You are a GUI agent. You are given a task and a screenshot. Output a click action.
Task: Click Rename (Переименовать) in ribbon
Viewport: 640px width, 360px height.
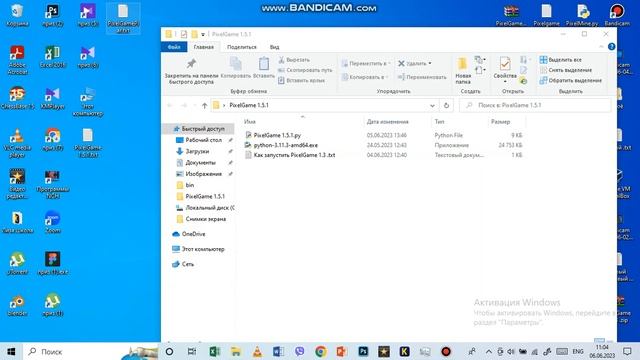tap(422, 77)
